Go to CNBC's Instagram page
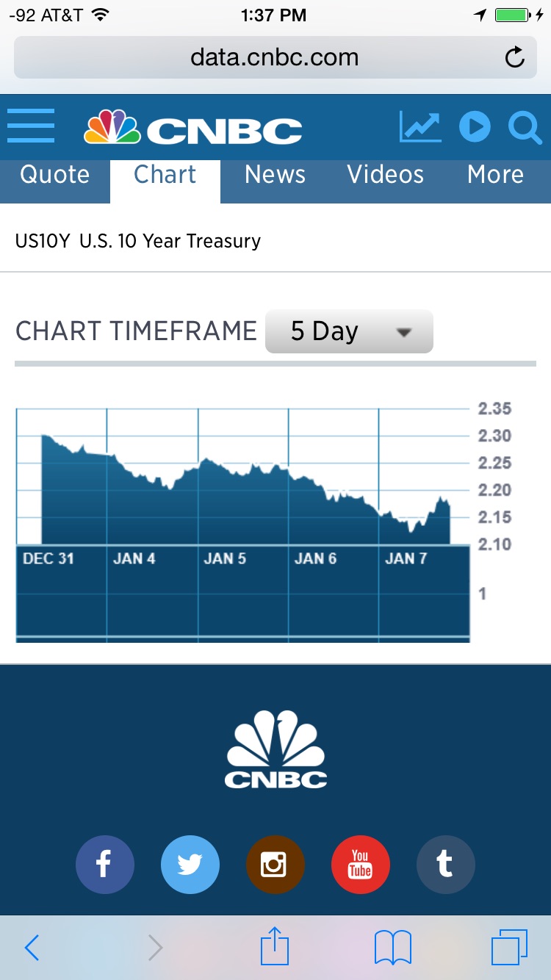This screenshot has height=980, width=551. (275, 865)
